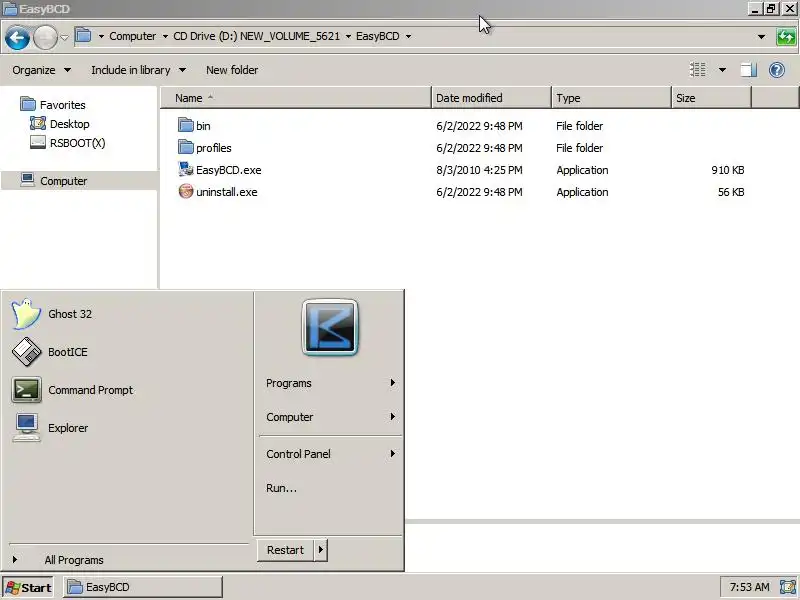
Task: Click the 56 KB size cell
Action: 731,192
